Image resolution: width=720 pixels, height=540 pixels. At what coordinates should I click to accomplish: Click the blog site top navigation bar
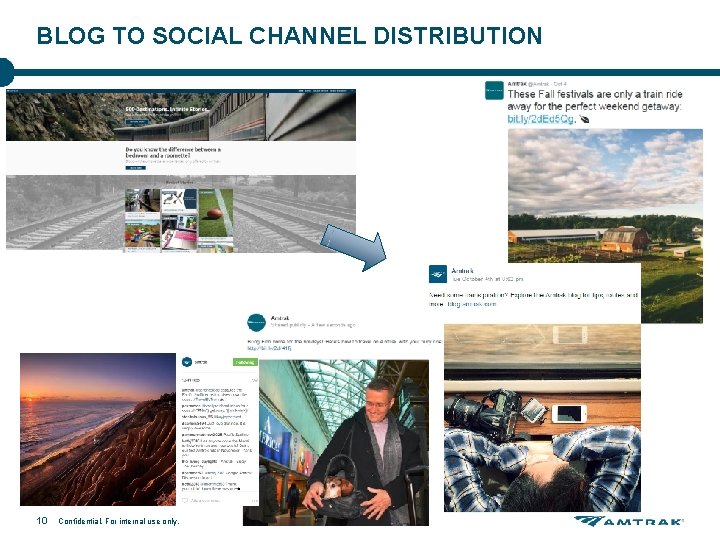[x=181, y=91]
